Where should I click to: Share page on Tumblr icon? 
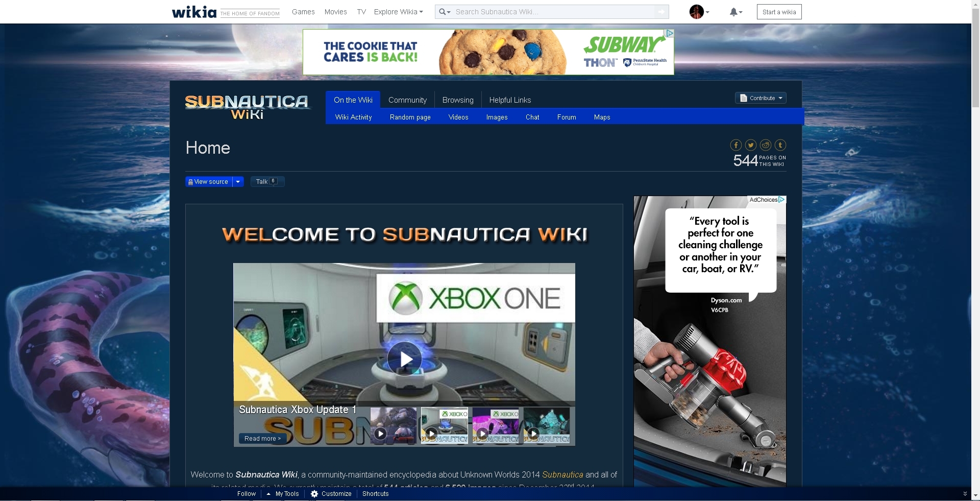[780, 145]
